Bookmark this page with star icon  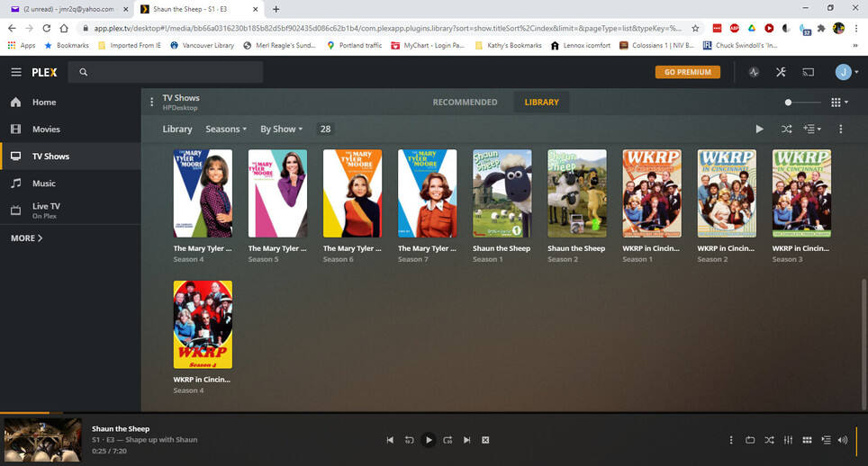[696, 28]
